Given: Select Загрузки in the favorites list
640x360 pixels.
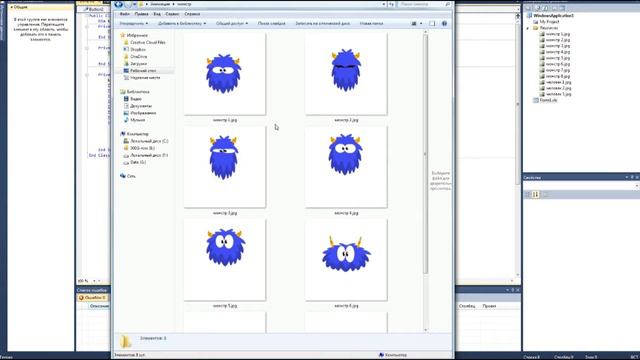Looking at the screenshot, I should point(135,64).
